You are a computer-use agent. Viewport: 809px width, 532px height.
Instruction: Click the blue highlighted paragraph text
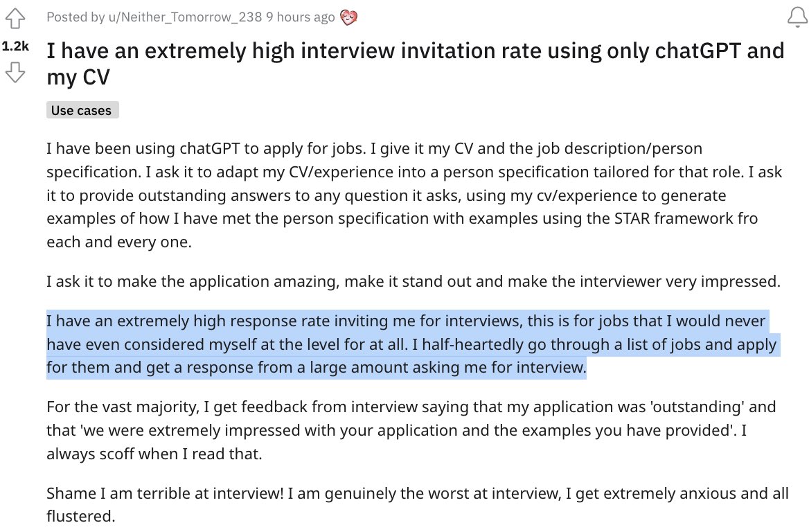coord(413,344)
